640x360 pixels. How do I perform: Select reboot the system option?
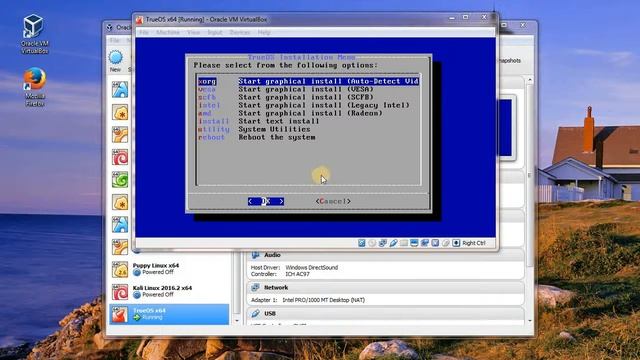point(257,137)
